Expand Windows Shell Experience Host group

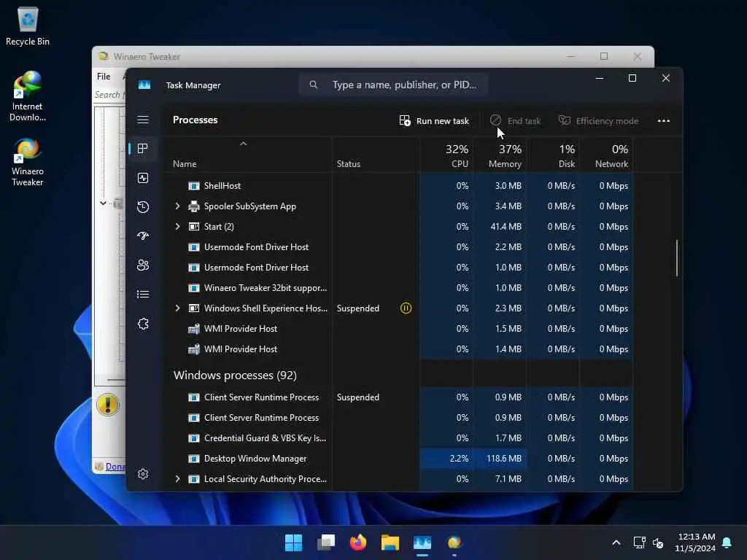pyautogui.click(x=178, y=308)
